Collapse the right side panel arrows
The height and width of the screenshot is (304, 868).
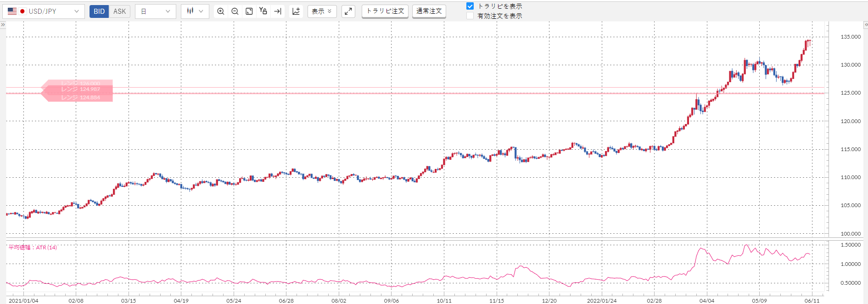pos(865,24)
